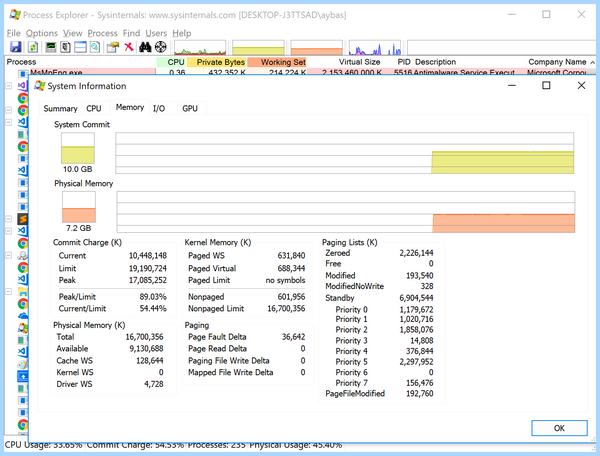
Task: Sort by the Process column header
Action: click(80, 62)
